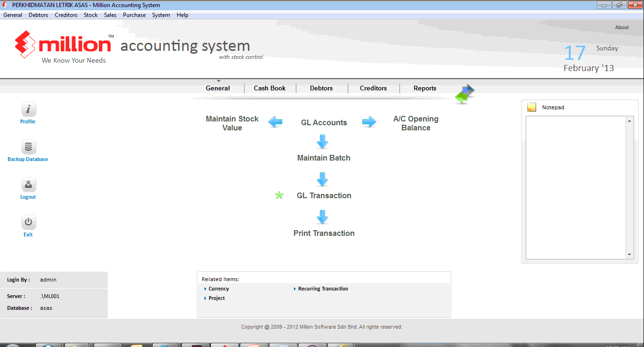Image resolution: width=644 pixels, height=347 pixels.
Task: Click the blue arrow pointing to A/C Opening Balance
Action: pyautogui.click(x=369, y=122)
